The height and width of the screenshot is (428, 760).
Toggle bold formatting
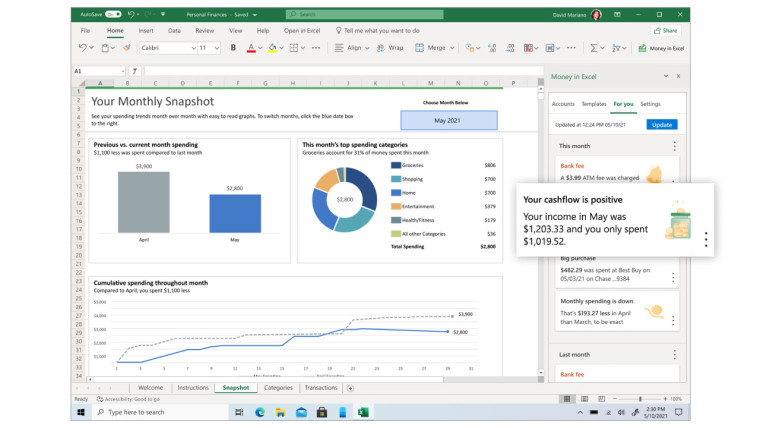(233, 48)
